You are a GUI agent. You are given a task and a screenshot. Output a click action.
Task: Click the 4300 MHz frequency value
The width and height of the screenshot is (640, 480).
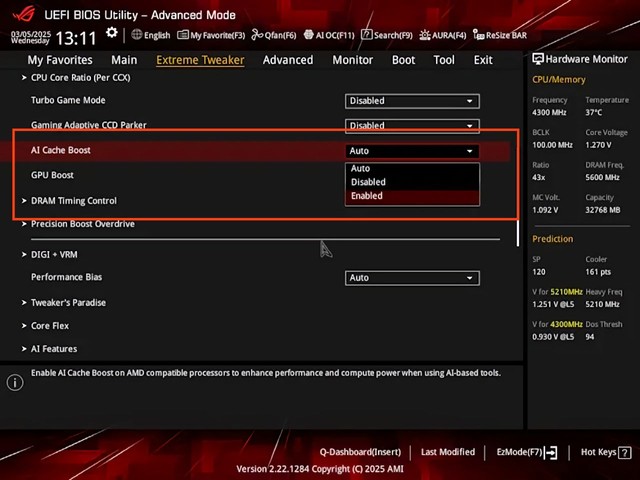coord(549,112)
